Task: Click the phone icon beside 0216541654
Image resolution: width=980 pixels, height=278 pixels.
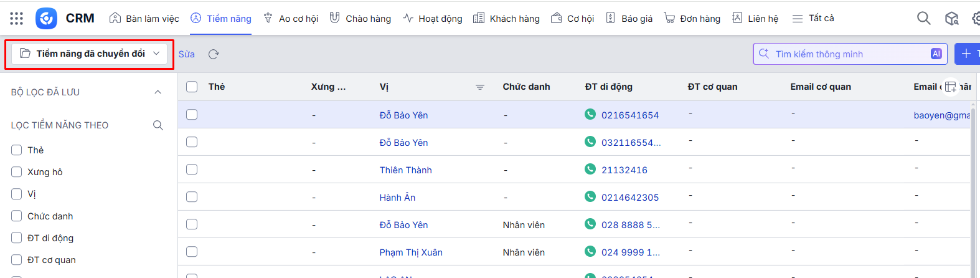Action: point(590,114)
